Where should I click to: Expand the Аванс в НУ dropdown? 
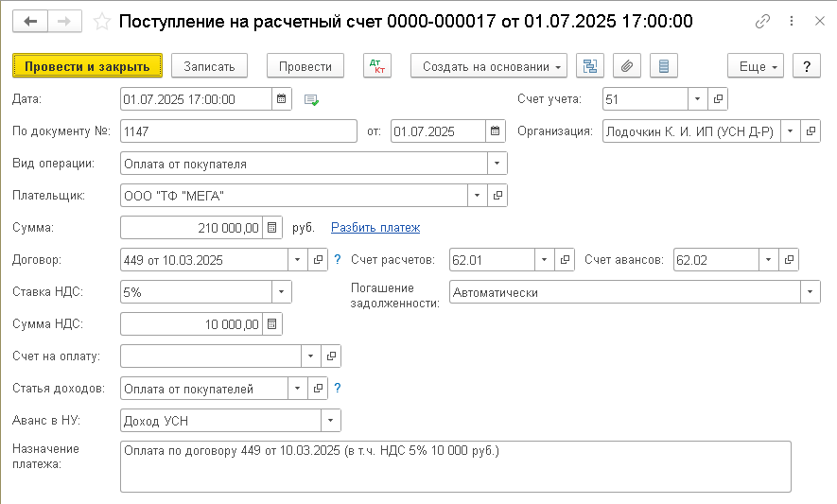(331, 421)
